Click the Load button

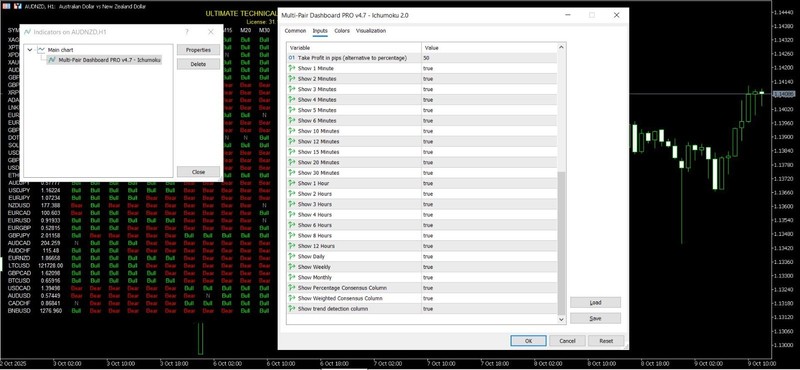point(595,303)
